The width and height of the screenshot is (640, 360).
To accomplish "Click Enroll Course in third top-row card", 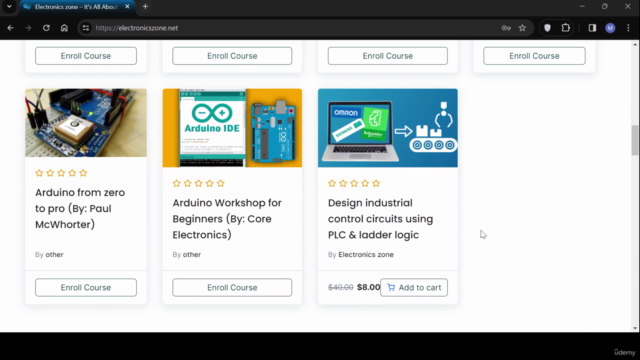I will coord(387,56).
